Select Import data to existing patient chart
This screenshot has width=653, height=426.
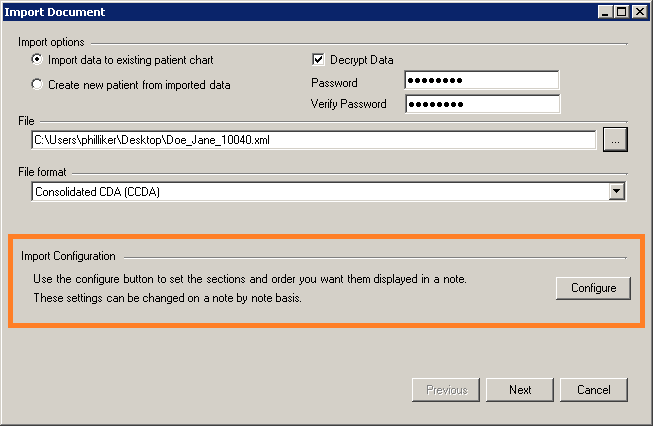coord(38,61)
